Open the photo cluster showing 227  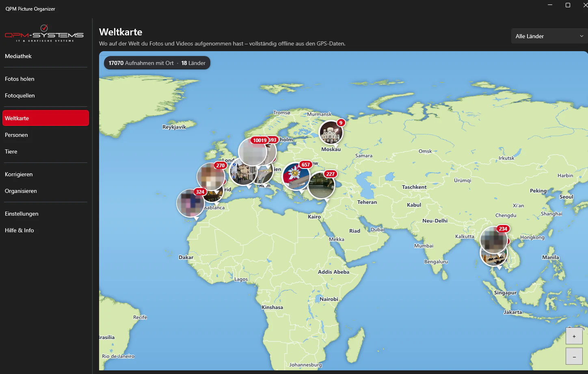tap(322, 185)
